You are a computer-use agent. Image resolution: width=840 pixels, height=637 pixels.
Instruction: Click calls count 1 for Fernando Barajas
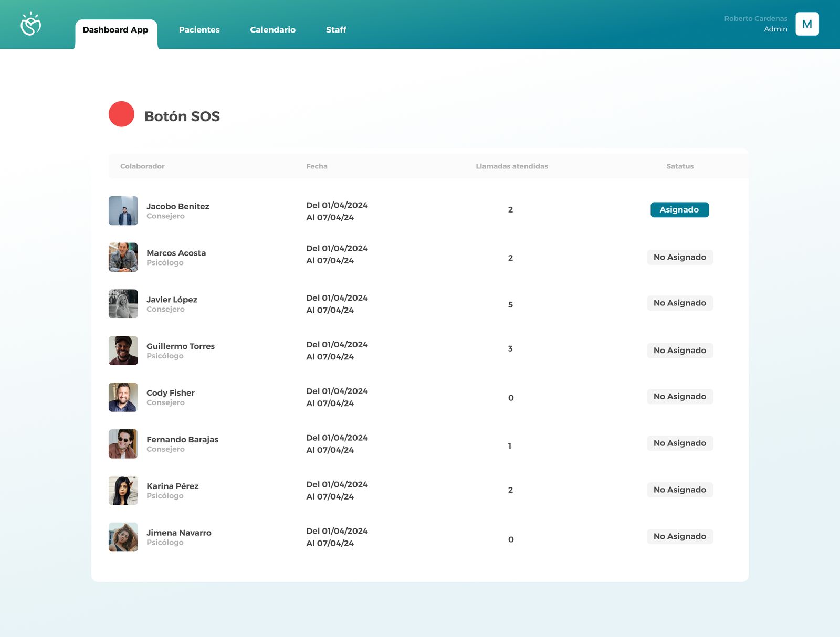(x=510, y=446)
